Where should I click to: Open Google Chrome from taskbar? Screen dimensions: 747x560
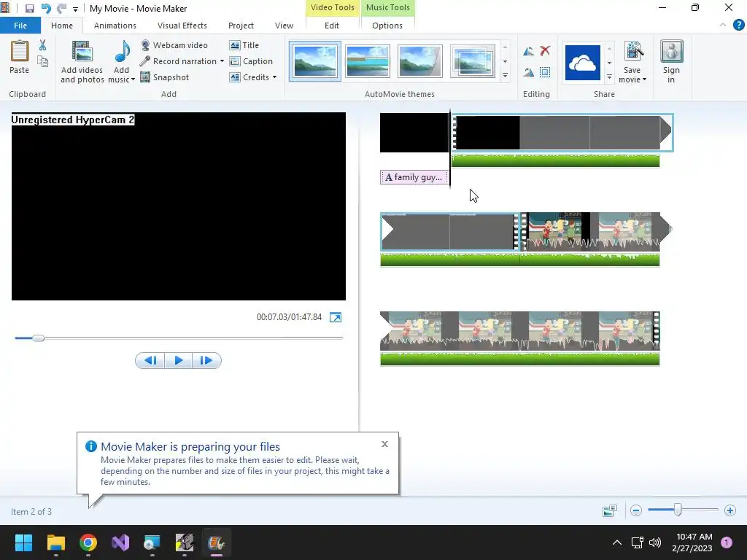tap(88, 542)
